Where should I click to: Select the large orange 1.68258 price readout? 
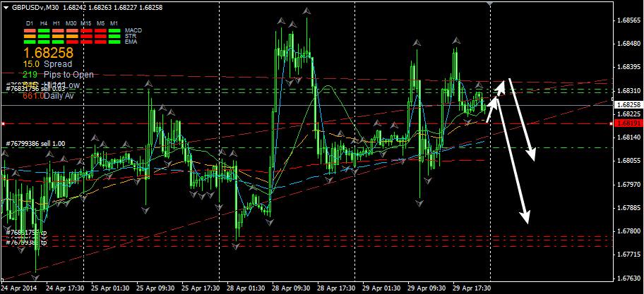pos(48,52)
